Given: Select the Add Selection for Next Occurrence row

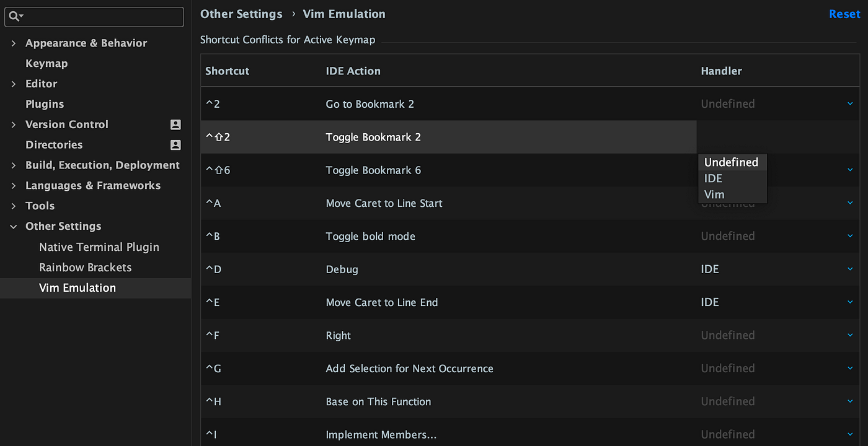Looking at the screenshot, I should point(409,369).
